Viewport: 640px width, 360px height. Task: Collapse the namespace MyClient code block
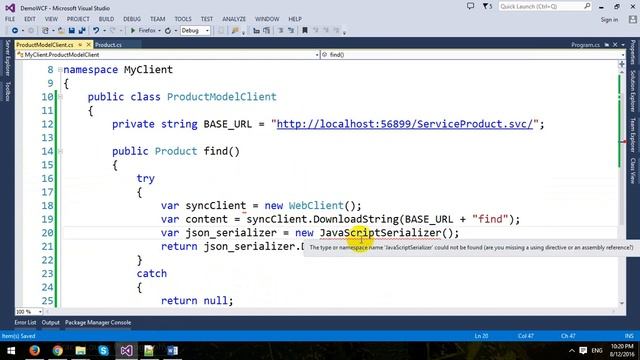[60, 70]
